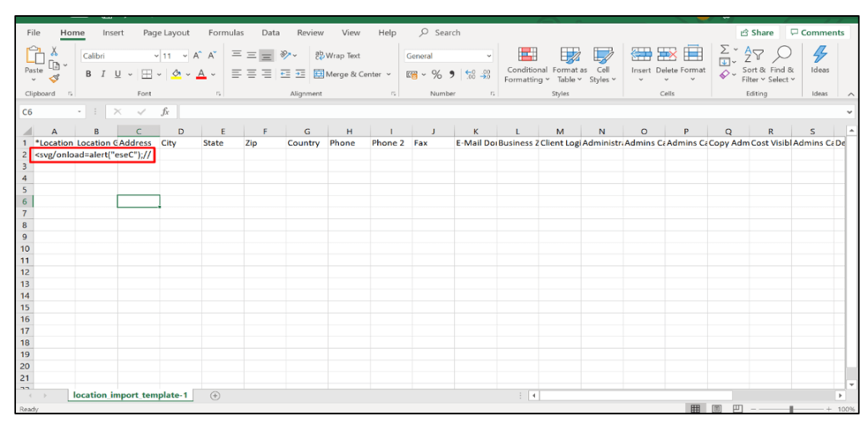Toggle Bold formatting

tap(88, 74)
